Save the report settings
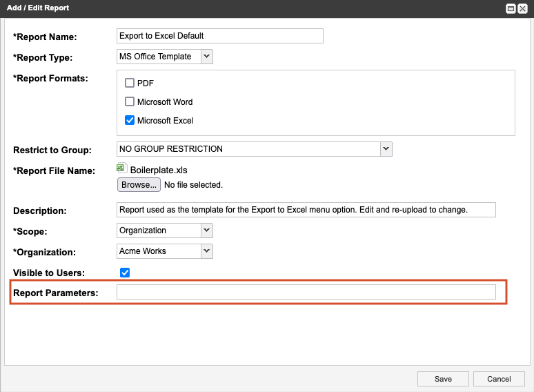This screenshot has width=534, height=392. 443,379
